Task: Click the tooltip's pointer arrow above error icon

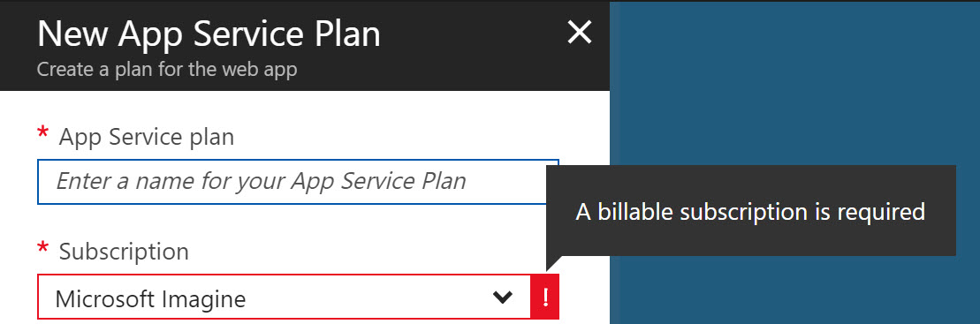Action: [552, 263]
